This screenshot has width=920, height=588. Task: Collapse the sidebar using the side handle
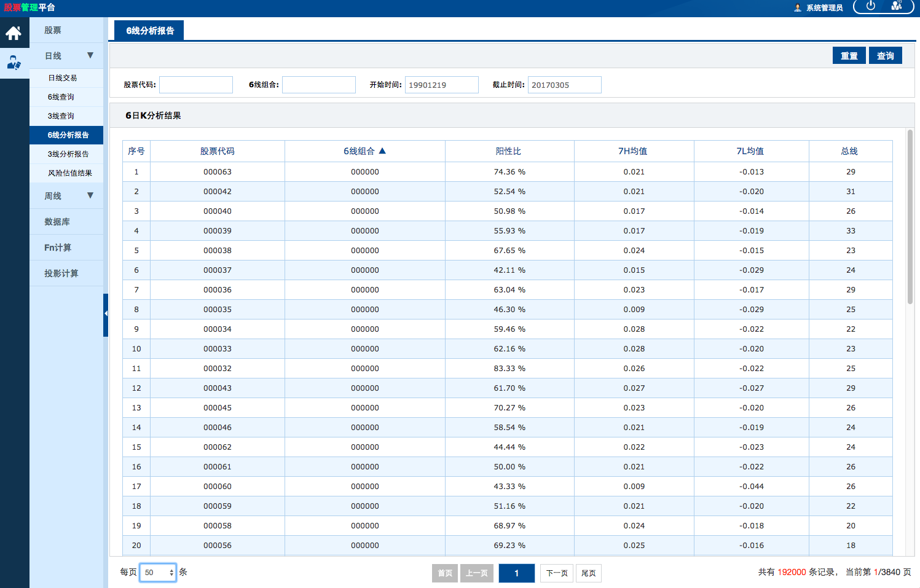click(106, 314)
